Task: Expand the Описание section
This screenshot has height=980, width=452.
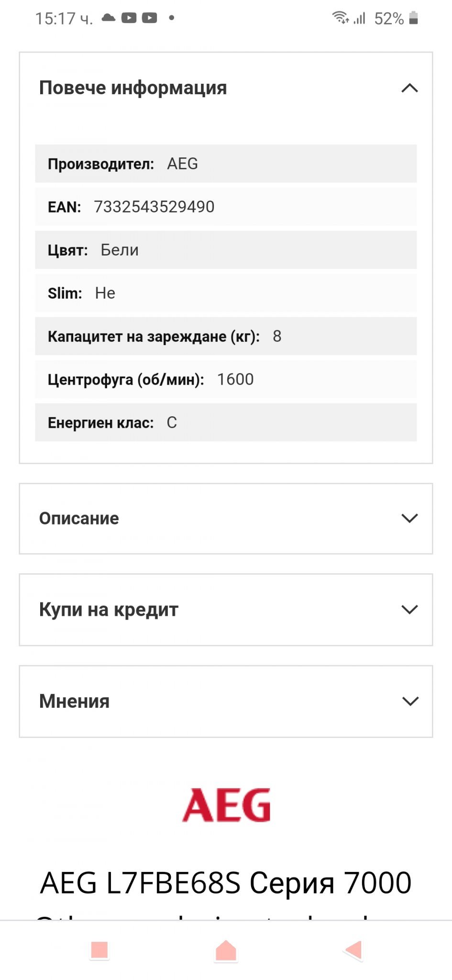Action: 226,519
